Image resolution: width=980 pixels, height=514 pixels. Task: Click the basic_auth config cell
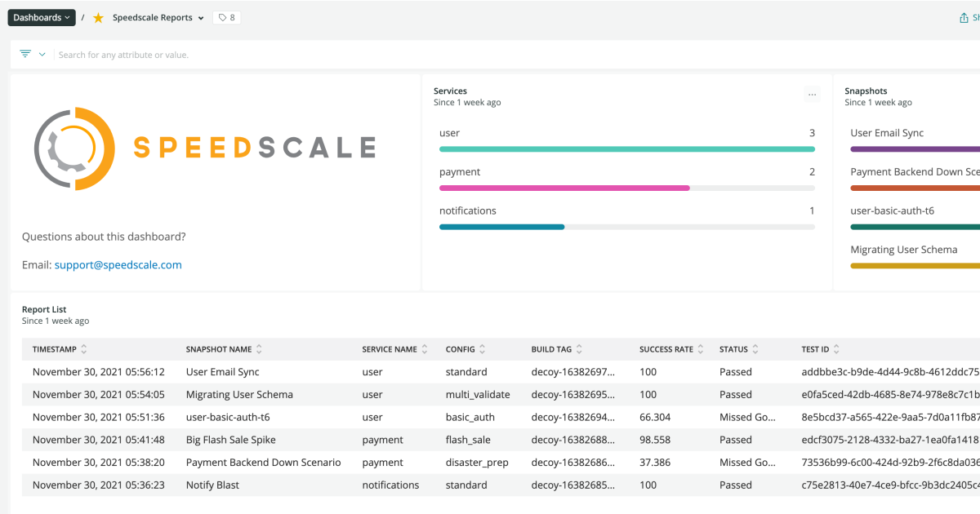pos(470,417)
